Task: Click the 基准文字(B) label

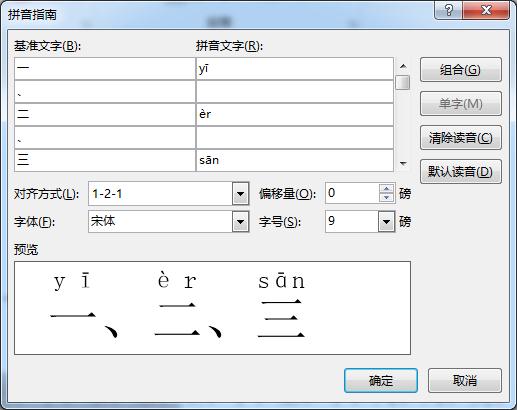Action: tap(47, 46)
